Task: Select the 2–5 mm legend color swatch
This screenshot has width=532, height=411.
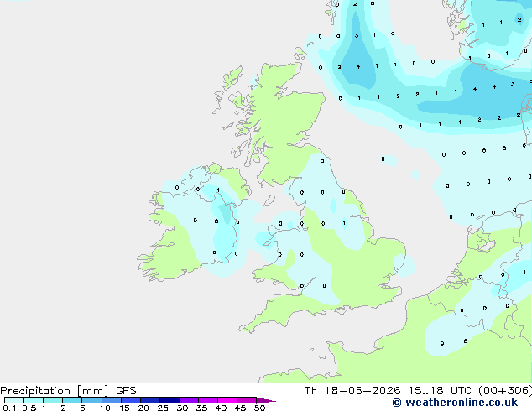Action: pos(72,400)
